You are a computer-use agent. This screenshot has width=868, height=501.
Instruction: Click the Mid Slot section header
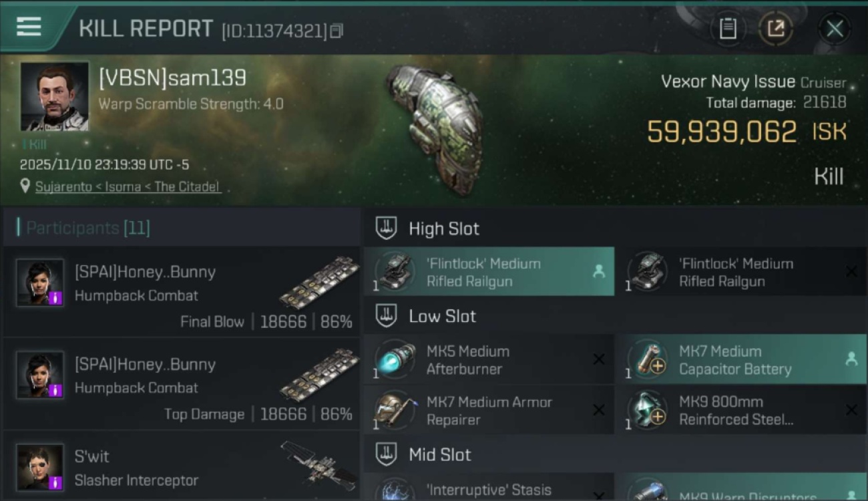[439, 455]
